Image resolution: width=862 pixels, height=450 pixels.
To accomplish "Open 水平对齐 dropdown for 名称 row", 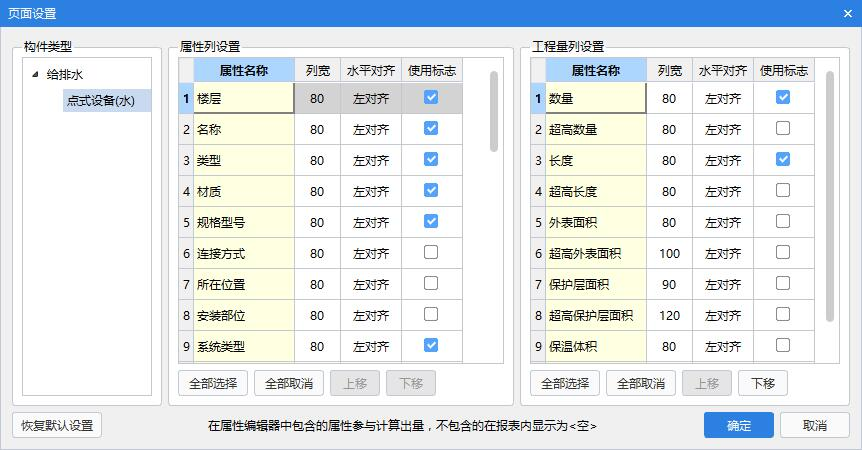I will pyautogui.click(x=371, y=129).
